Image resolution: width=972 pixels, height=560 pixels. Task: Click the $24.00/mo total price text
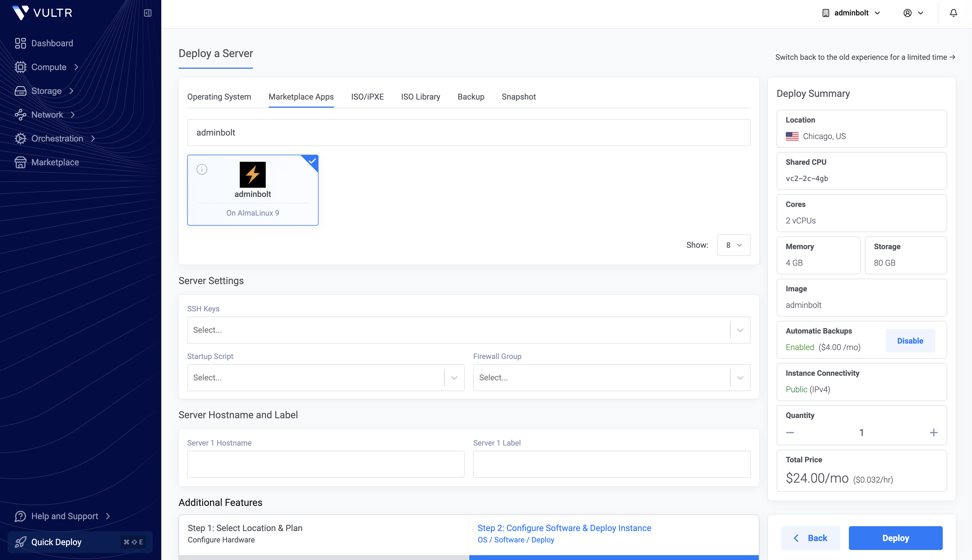coord(817,478)
